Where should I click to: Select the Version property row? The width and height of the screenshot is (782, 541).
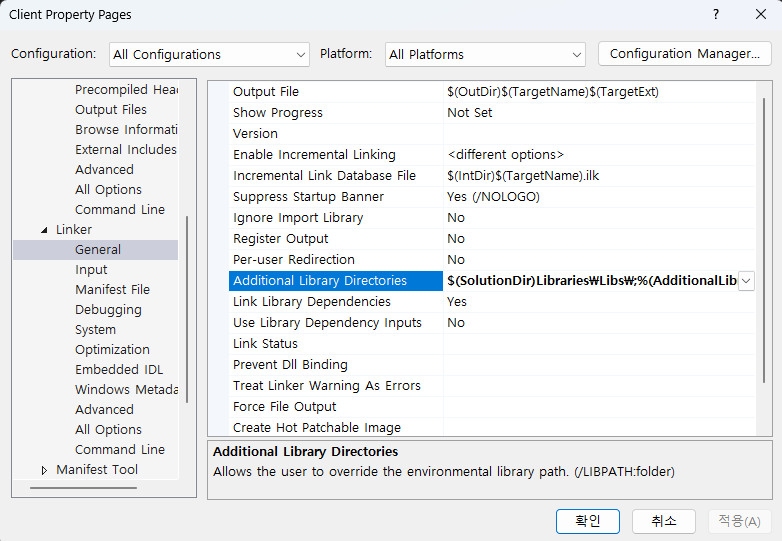[x=255, y=134]
